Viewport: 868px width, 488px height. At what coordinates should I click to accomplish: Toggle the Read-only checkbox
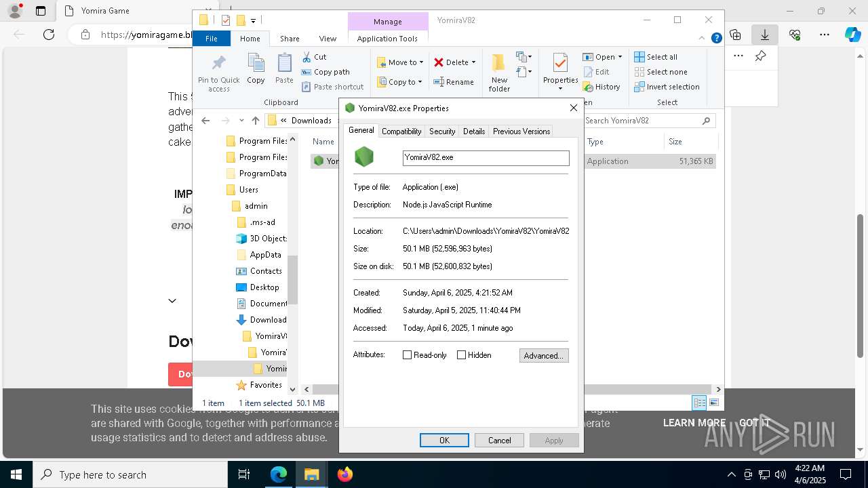(407, 355)
